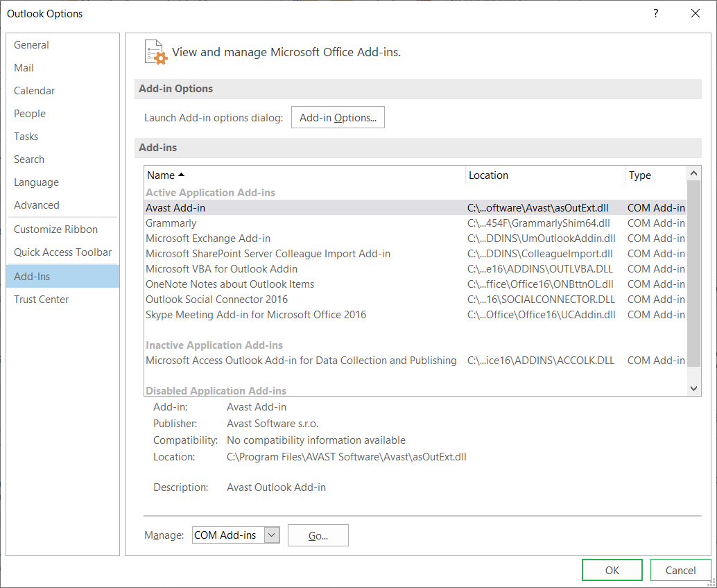Select the Avast Add-in row
This screenshot has width=717, height=588.
[415, 207]
